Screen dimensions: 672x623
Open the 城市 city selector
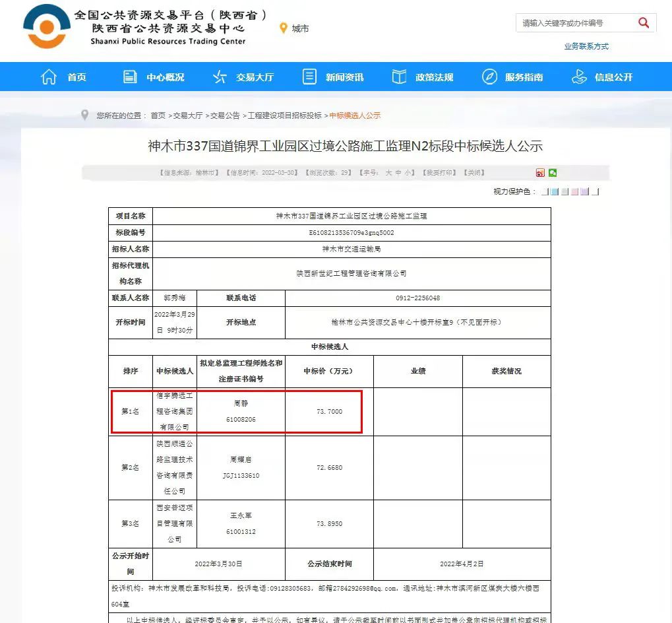click(294, 28)
